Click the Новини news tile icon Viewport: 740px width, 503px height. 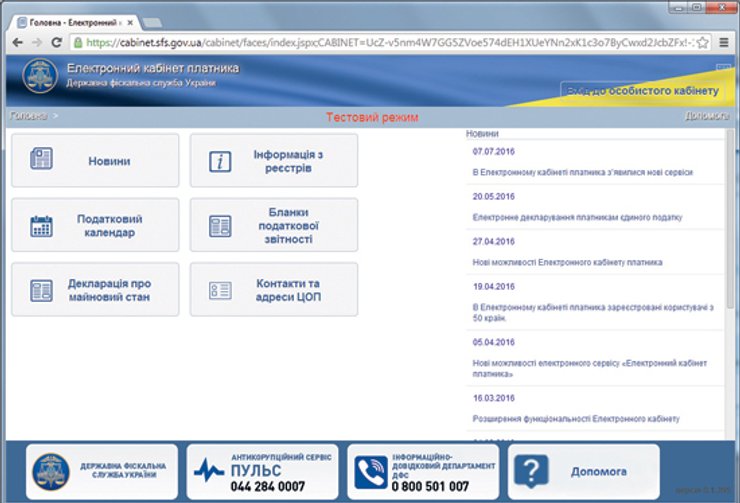click(41, 160)
